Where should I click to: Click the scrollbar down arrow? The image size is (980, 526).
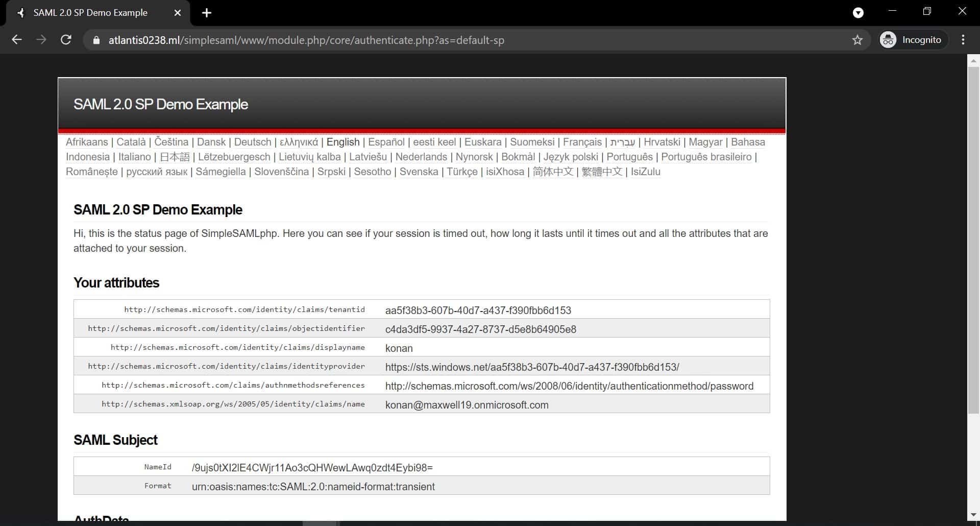coord(973,515)
